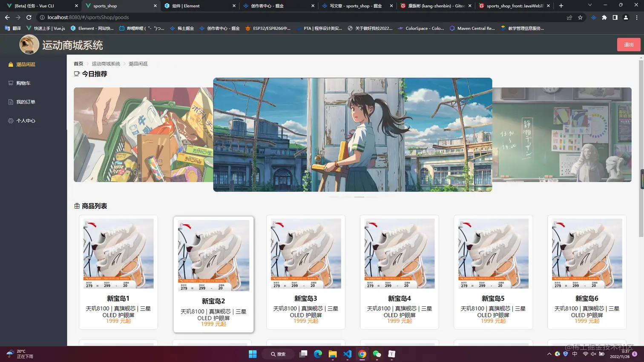Open the 快速上手 | Vue.js bookmark
The width and height of the screenshot is (644, 362).
click(x=46, y=29)
